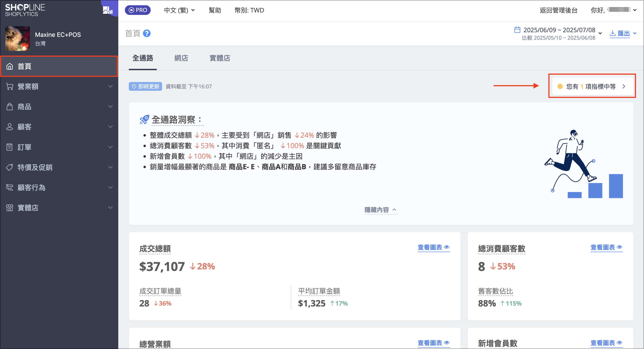
Task: Click the calendar icon beside date range
Action: click(x=517, y=30)
